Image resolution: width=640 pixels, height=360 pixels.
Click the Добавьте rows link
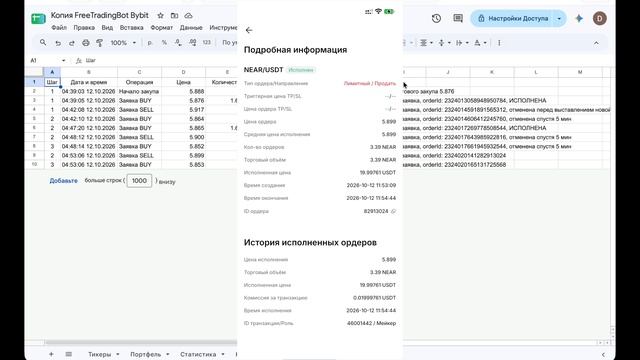click(x=63, y=180)
